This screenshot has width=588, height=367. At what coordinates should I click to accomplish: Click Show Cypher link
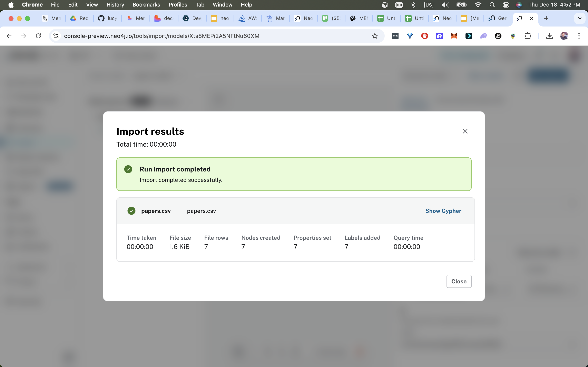(443, 211)
